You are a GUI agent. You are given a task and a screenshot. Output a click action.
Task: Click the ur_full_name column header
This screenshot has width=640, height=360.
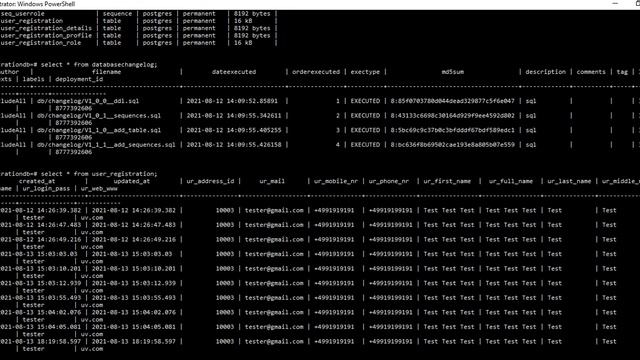(511, 181)
